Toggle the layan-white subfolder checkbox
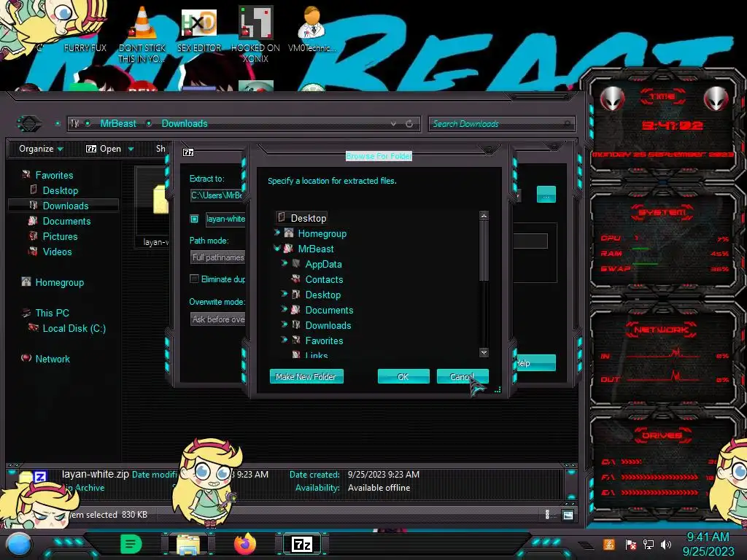Screen dimensions: 747x560 click(194, 219)
